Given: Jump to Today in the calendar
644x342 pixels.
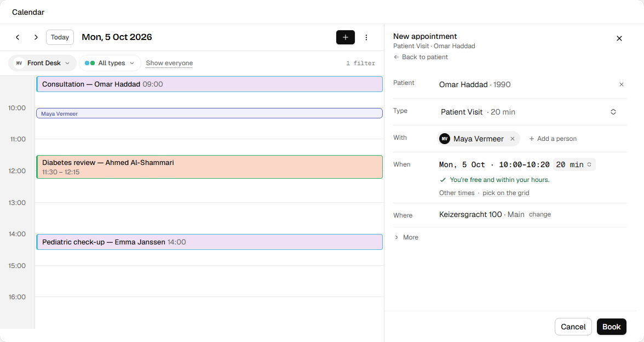Looking at the screenshot, I should (x=60, y=37).
